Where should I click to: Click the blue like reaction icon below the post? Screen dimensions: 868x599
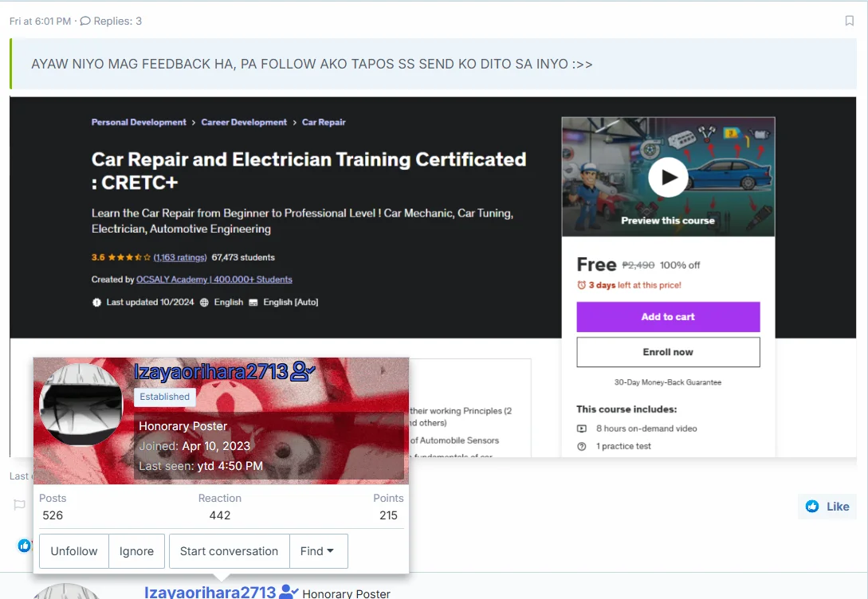(x=25, y=546)
